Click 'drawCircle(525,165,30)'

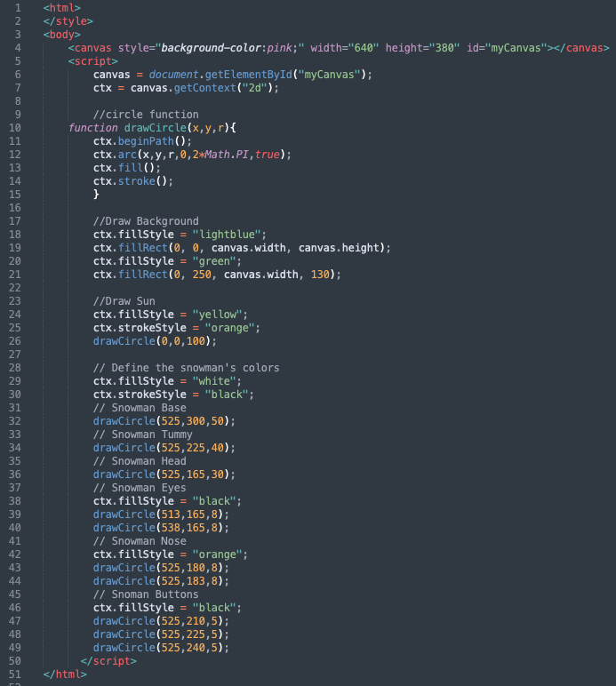click(162, 475)
